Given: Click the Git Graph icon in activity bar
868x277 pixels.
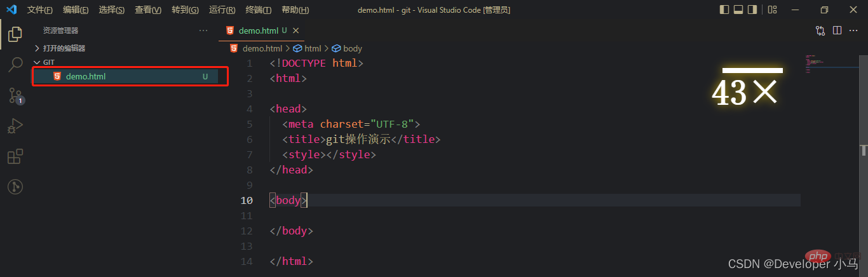Looking at the screenshot, I should (x=15, y=187).
